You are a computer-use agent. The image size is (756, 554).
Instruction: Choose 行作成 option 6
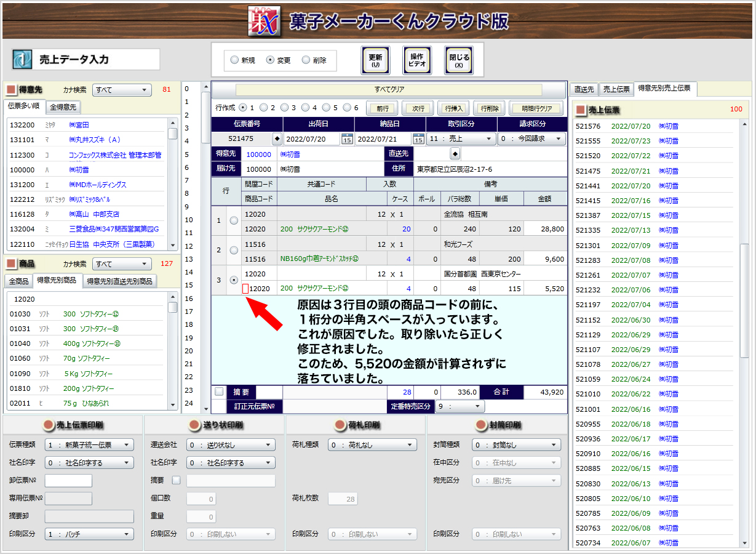tap(347, 107)
